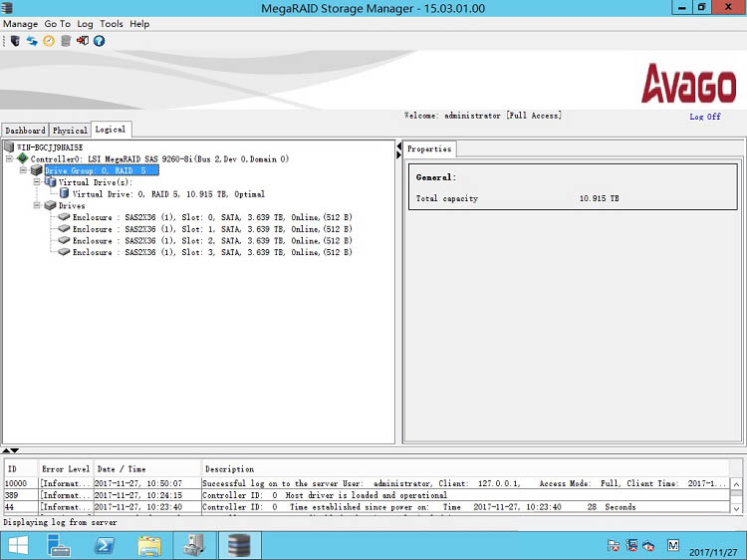This screenshot has width=747, height=560.
Task: Click the Drive Group 0 stack icon
Action: (36, 170)
